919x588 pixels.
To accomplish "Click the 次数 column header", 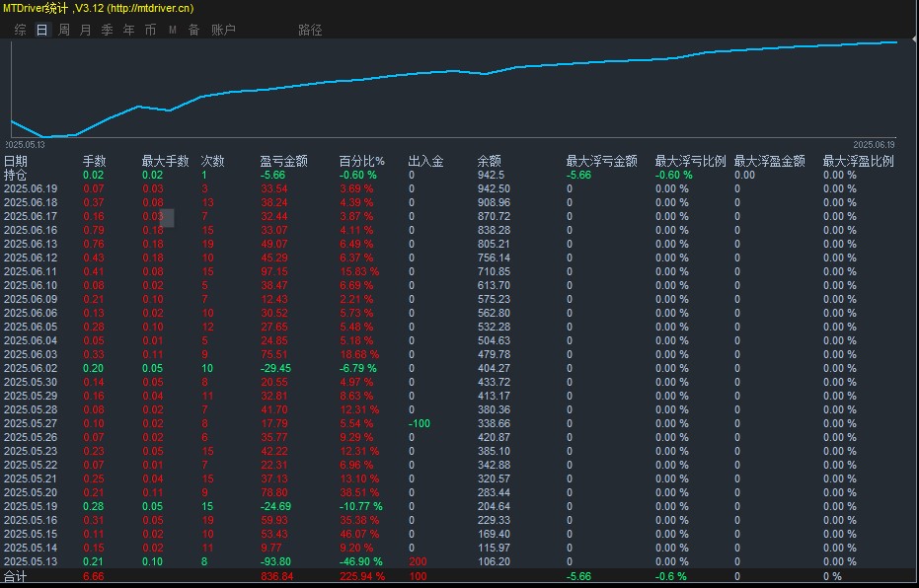I will point(213,161).
